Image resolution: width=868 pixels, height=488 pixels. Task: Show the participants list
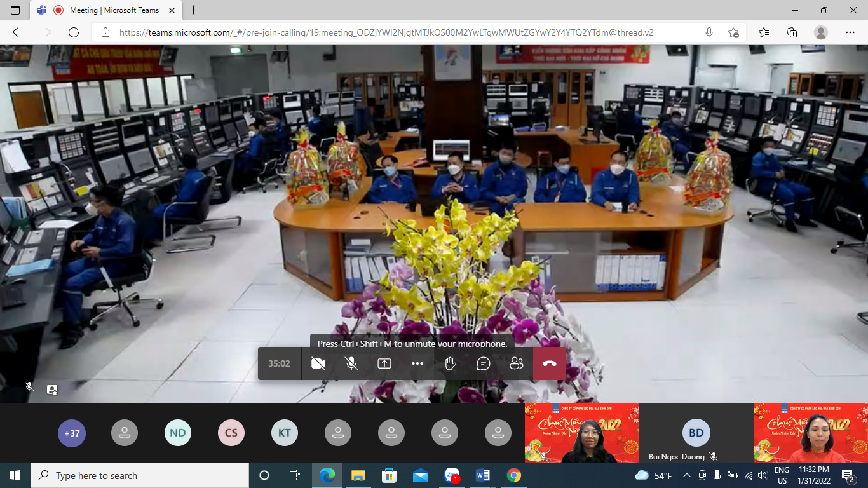pos(517,363)
